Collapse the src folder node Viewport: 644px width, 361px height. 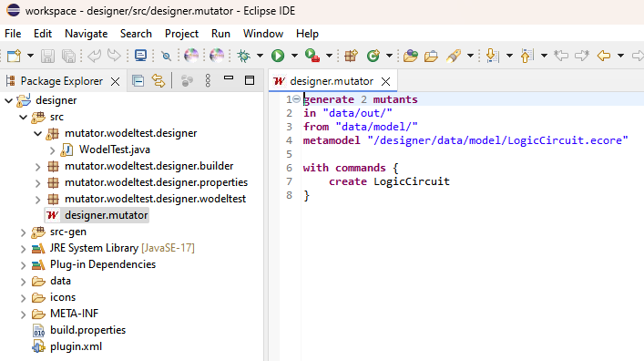point(23,118)
